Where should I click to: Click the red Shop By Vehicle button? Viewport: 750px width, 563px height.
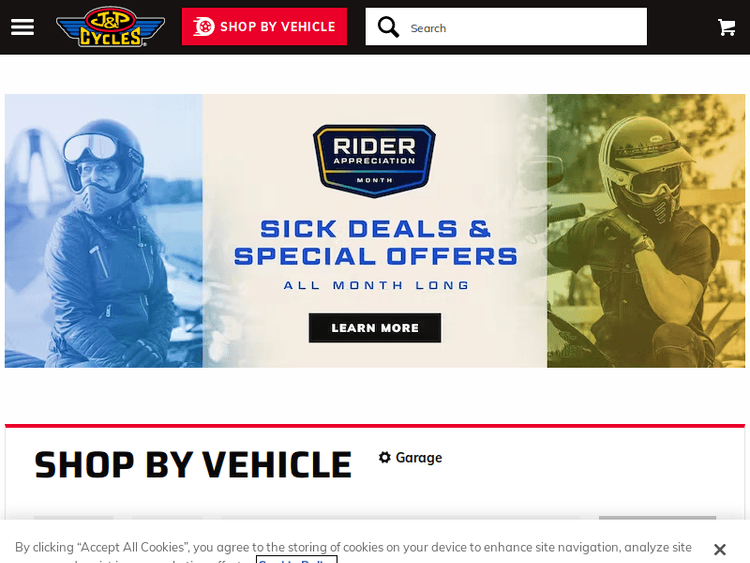(x=264, y=26)
